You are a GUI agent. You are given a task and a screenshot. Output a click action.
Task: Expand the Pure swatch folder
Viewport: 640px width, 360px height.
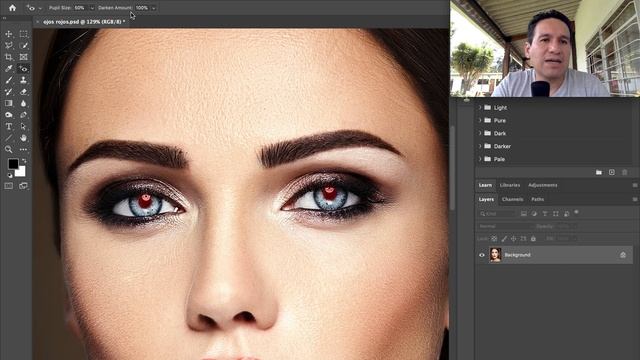pyautogui.click(x=480, y=120)
